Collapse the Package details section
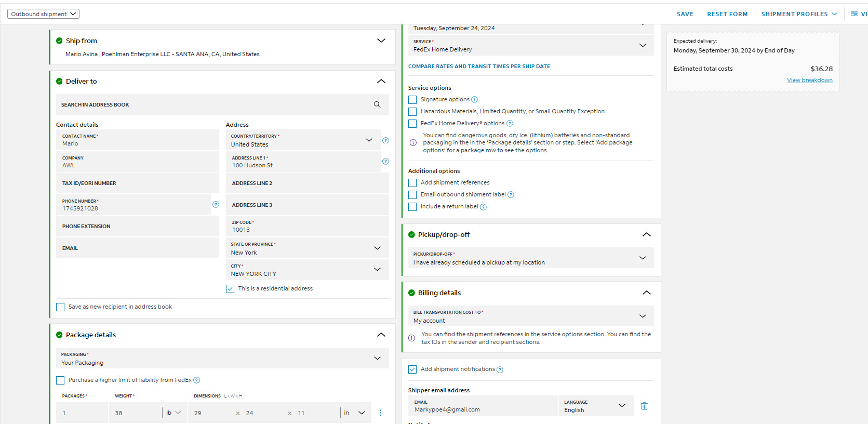 pyautogui.click(x=381, y=335)
